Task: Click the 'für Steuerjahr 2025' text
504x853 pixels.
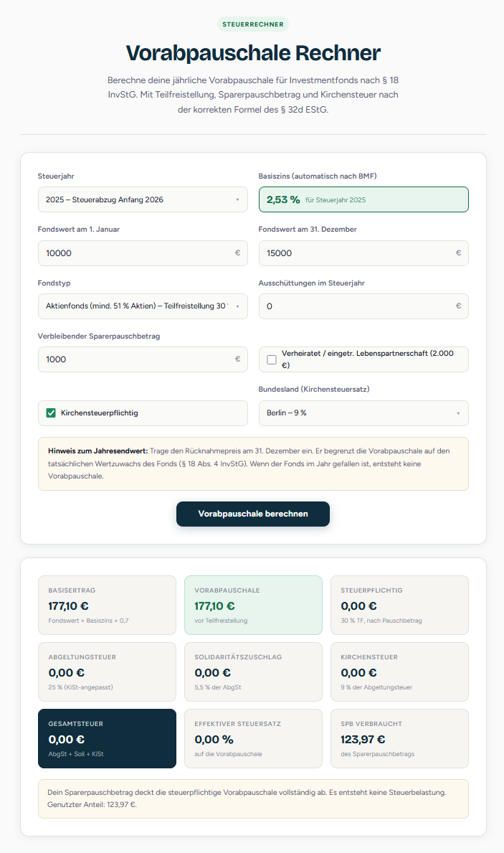Action: [x=336, y=199]
